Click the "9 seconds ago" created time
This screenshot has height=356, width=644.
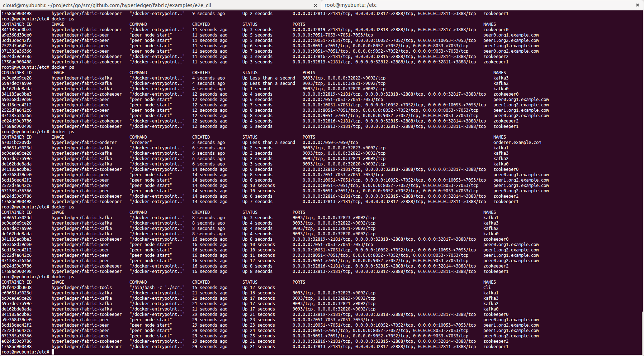click(x=208, y=14)
